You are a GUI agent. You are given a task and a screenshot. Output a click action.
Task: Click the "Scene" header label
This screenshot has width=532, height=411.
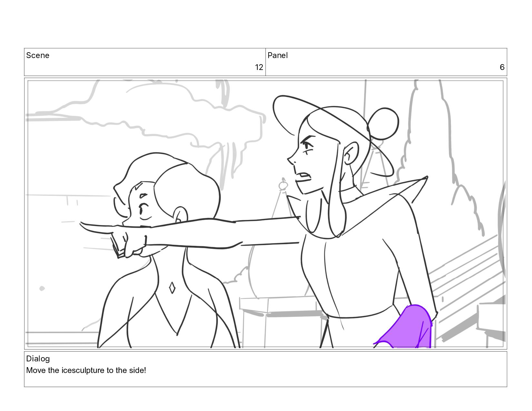38,55
